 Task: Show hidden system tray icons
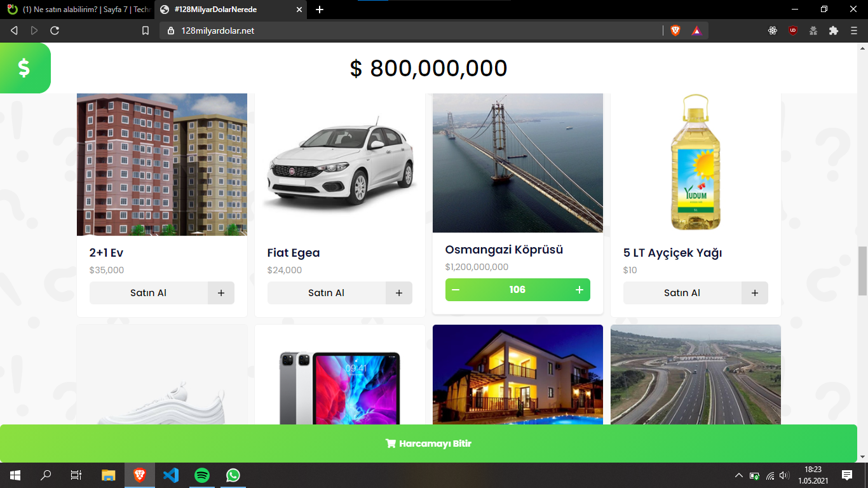pyautogui.click(x=738, y=475)
